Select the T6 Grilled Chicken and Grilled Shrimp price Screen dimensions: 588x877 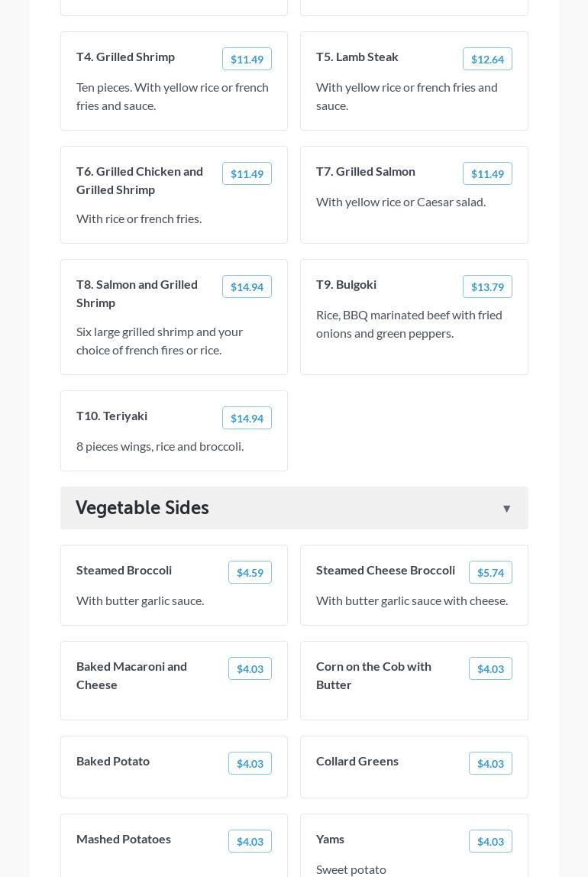tap(247, 174)
